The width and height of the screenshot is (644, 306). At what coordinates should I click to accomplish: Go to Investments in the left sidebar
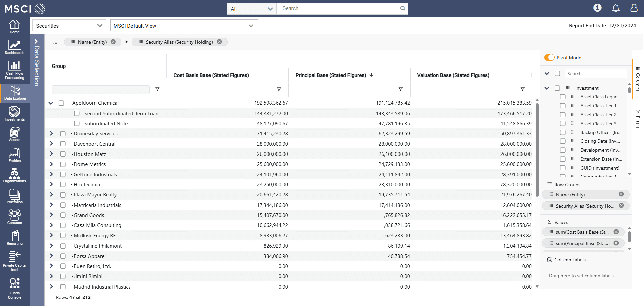coord(14,114)
